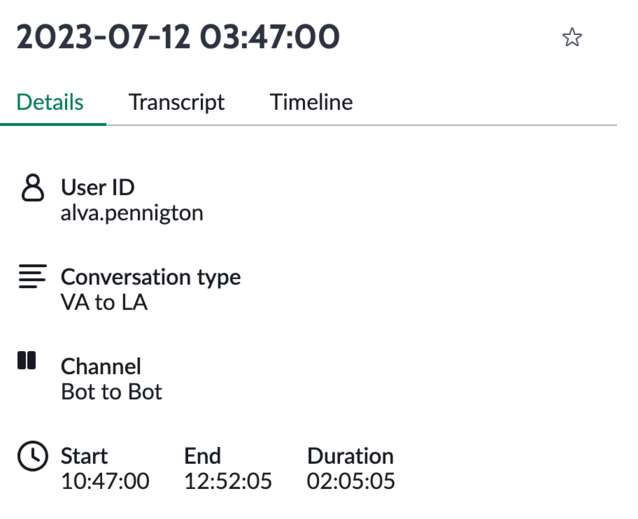Click the clock icon beside Start
The image size is (638, 519).
tap(33, 456)
